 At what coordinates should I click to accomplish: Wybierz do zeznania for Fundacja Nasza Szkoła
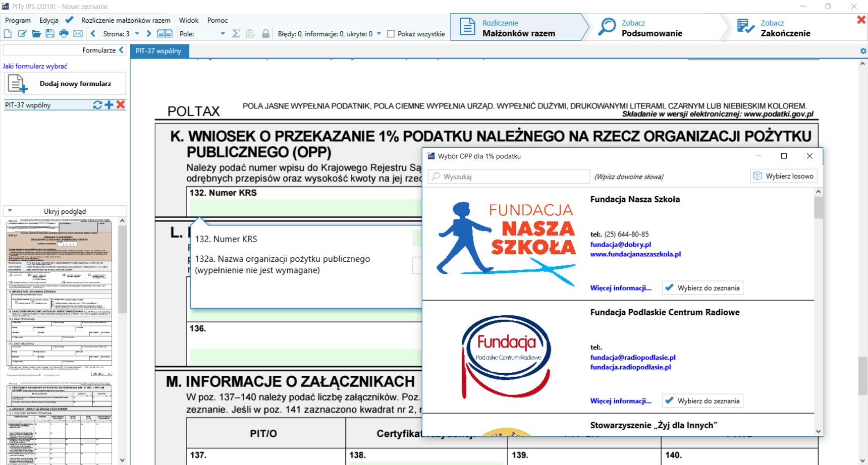702,288
